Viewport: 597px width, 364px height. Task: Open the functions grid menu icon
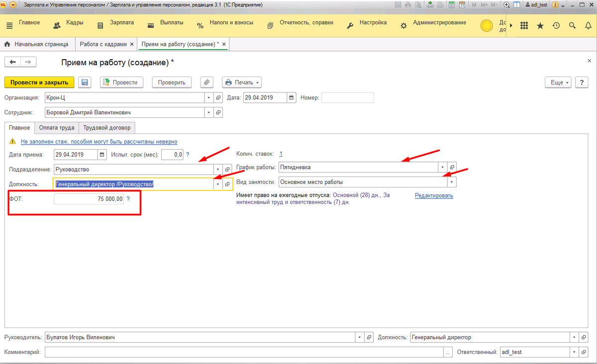coord(524,25)
